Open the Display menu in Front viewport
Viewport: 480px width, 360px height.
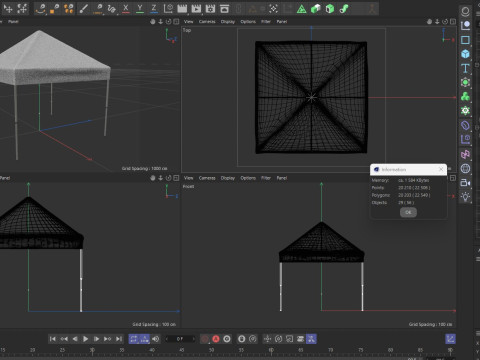pyautogui.click(x=228, y=178)
